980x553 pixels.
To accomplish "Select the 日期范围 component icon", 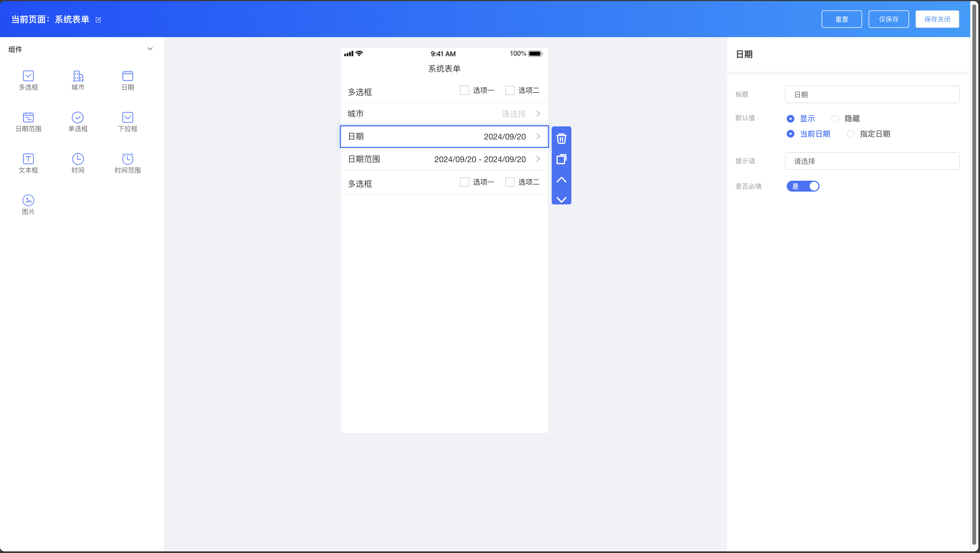I will pyautogui.click(x=29, y=117).
